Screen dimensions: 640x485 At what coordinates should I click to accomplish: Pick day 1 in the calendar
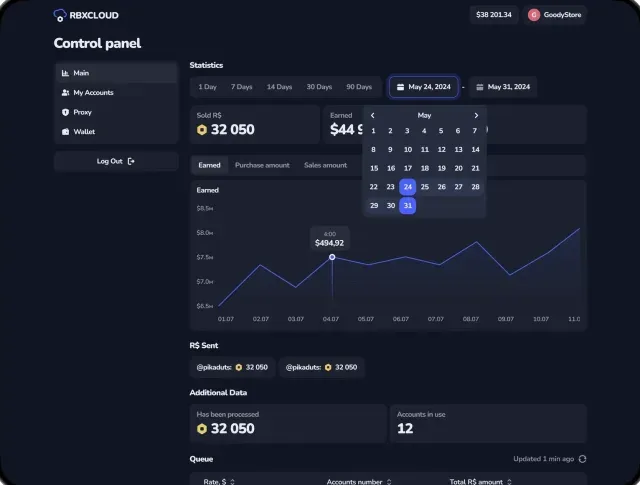(373, 131)
